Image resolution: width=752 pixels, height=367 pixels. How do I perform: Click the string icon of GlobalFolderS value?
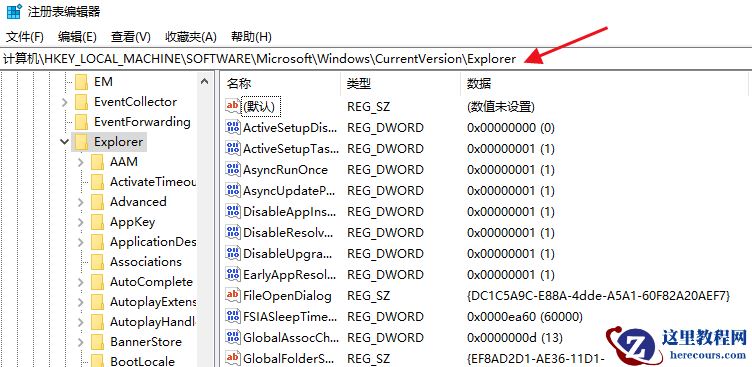click(233, 358)
